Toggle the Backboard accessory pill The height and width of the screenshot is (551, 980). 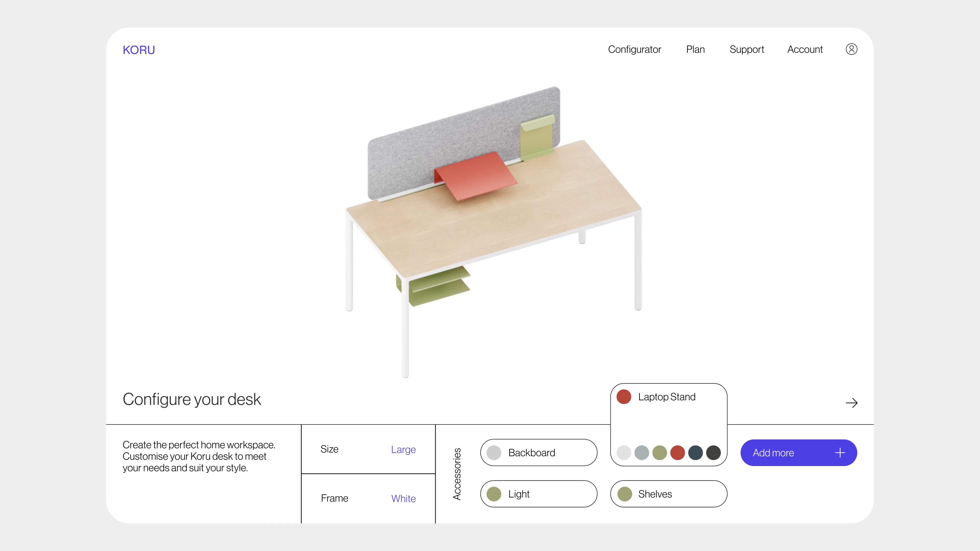click(x=538, y=453)
